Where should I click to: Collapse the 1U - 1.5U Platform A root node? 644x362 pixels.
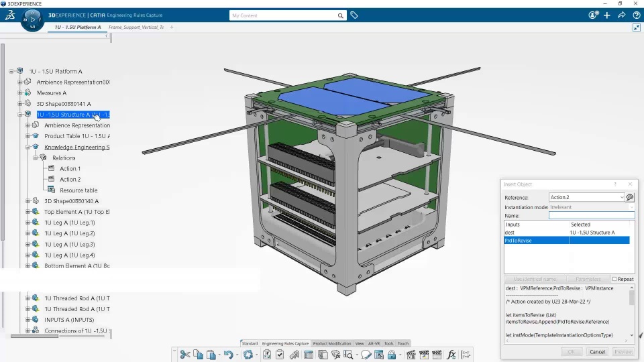coord(11,71)
